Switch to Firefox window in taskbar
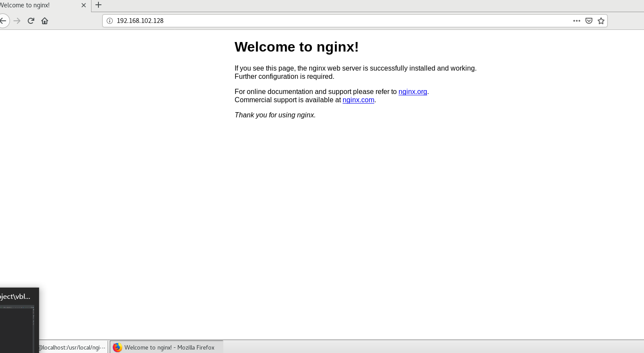This screenshot has width=644, height=353. 167,347
